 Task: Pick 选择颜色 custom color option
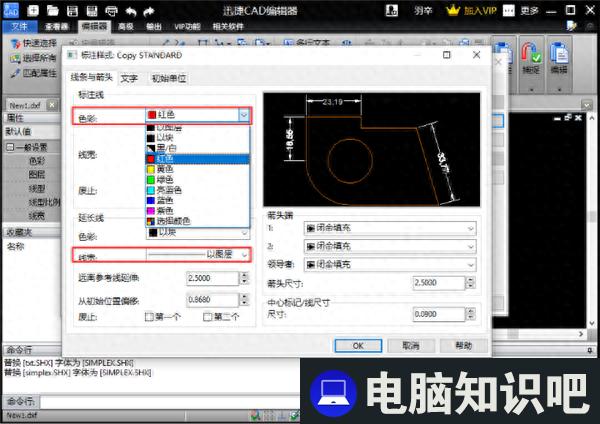coord(197,221)
